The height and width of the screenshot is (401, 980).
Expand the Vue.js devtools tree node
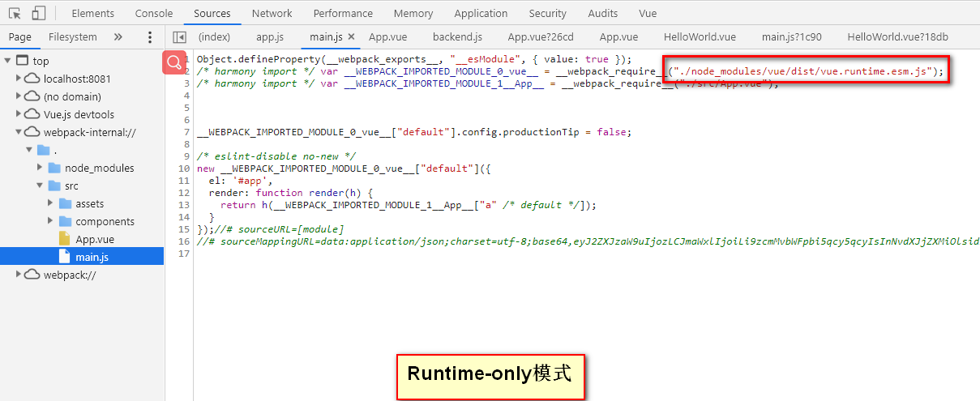pyautogui.click(x=19, y=114)
